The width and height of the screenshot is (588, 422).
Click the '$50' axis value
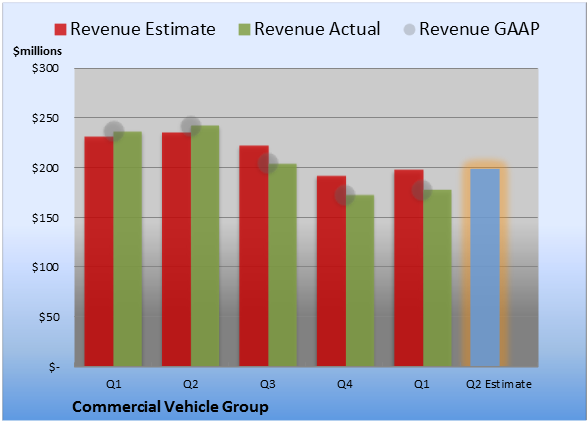click(49, 317)
